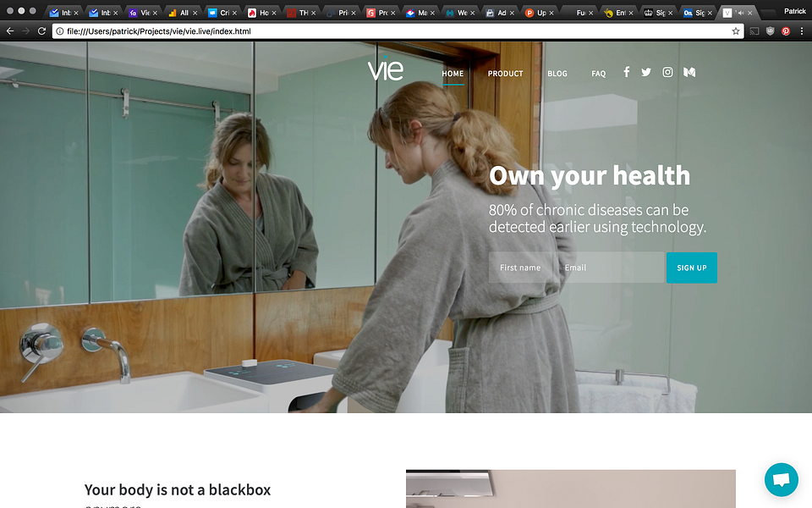Switch to the 'TH' tab
The image size is (812, 508).
coord(299,13)
